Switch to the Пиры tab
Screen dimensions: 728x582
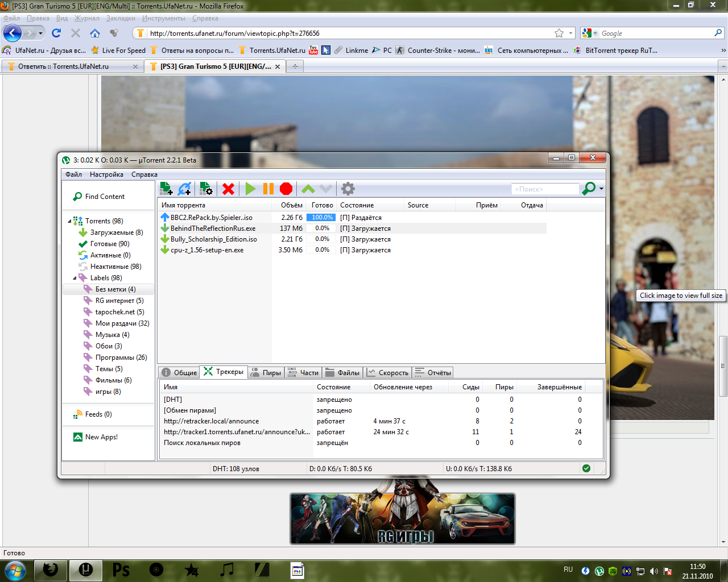coord(266,372)
